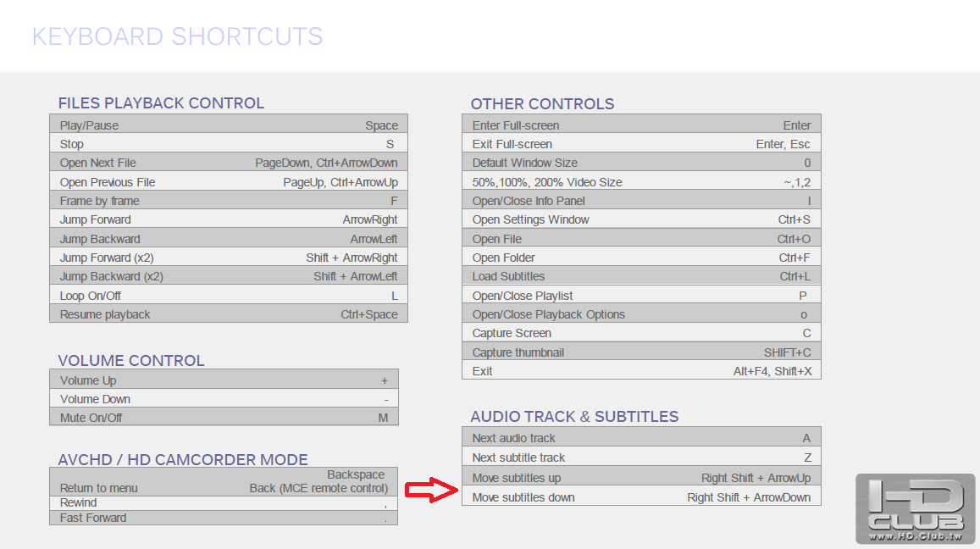The width and height of the screenshot is (980, 549).
Task: Select the Move subtitles up row
Action: coord(641,478)
